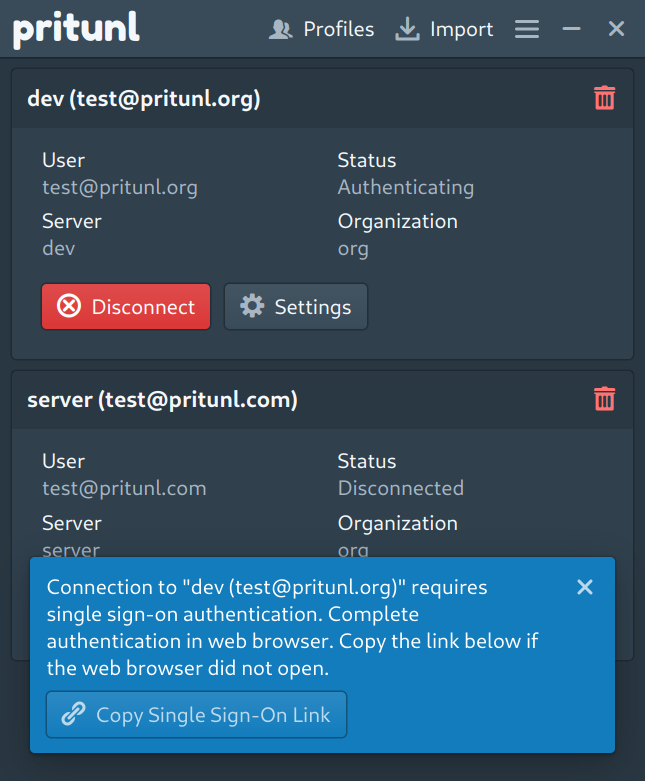The image size is (645, 781).
Task: Delete the server (test@pritunl.com) profile
Action: pyautogui.click(x=605, y=399)
